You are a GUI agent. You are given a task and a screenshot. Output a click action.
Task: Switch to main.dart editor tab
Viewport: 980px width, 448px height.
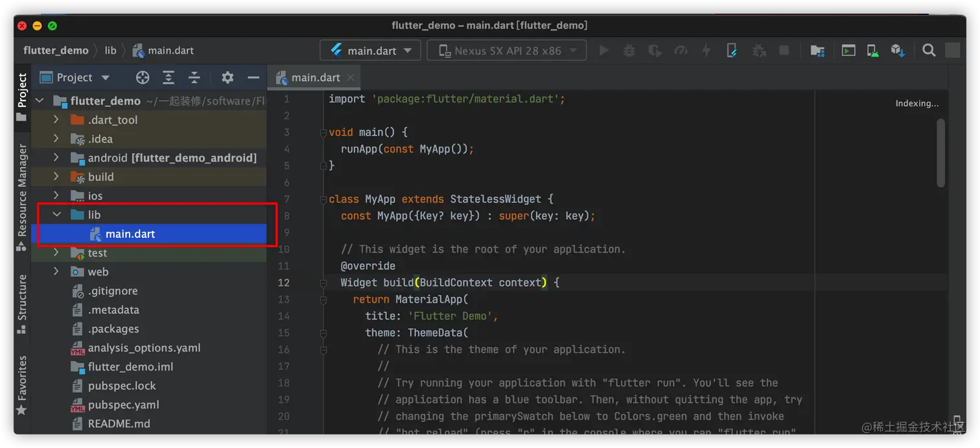tap(315, 78)
